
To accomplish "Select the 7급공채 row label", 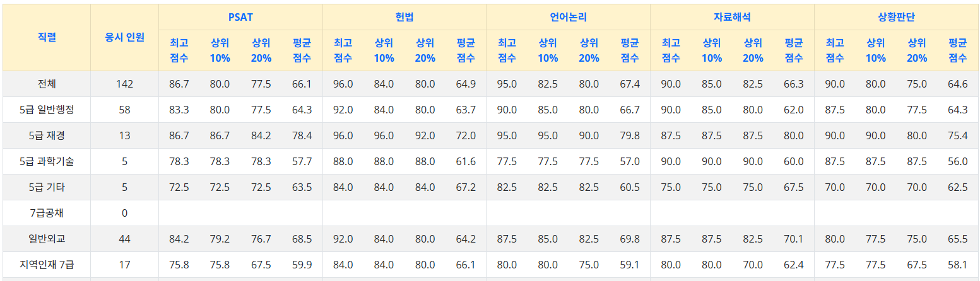I will pos(47,213).
